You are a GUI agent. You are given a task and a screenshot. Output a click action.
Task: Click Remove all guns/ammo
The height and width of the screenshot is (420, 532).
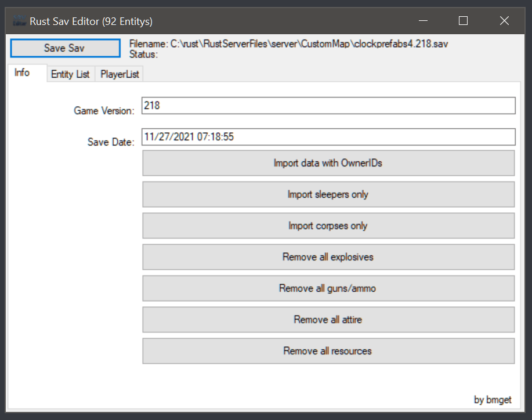point(328,288)
